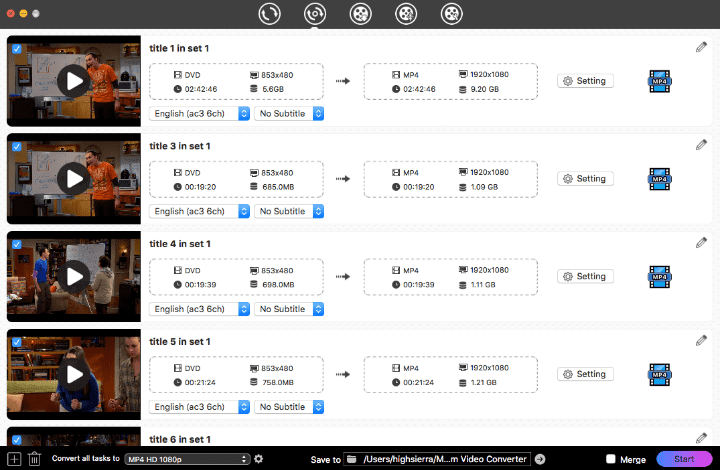
Task: Click MP4 format icon for title 5
Action: tap(660, 375)
